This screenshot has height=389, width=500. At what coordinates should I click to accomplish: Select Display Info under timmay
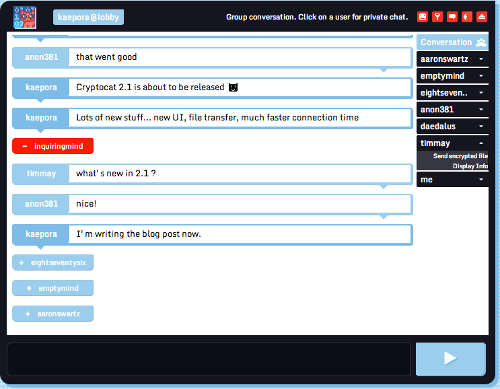tap(470, 166)
